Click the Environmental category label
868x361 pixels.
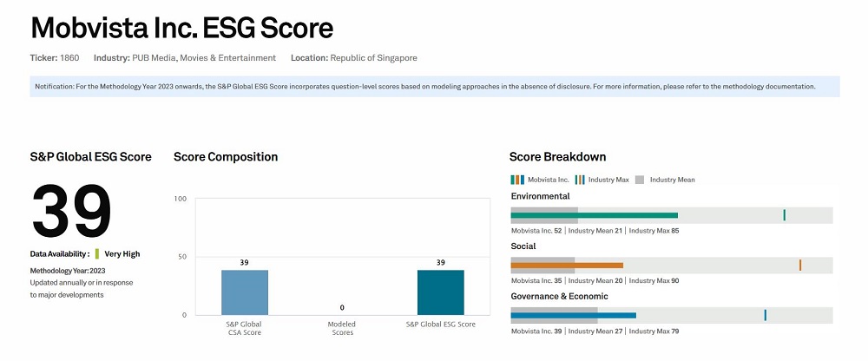point(540,196)
